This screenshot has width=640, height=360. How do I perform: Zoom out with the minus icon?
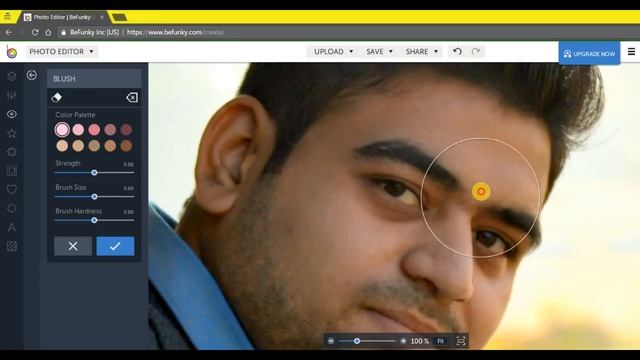click(331, 341)
